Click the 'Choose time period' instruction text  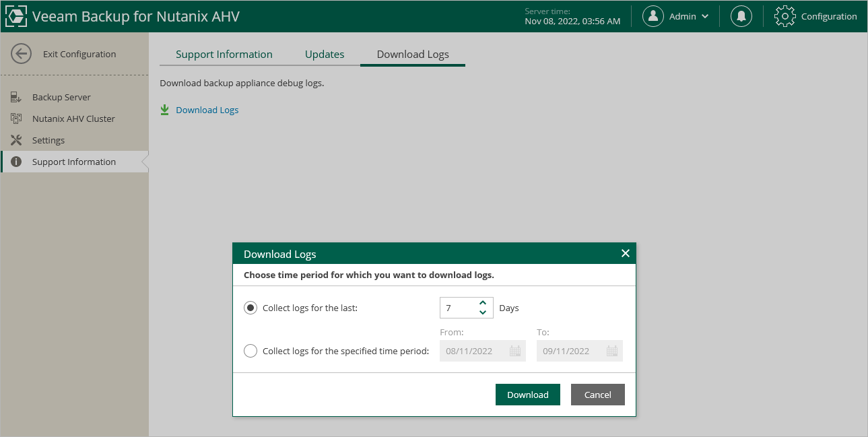(369, 275)
